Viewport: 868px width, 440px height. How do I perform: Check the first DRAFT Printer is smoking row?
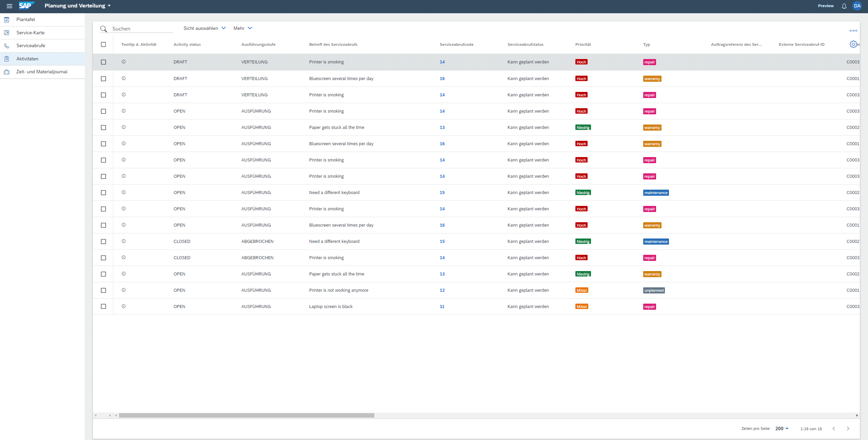coord(103,62)
